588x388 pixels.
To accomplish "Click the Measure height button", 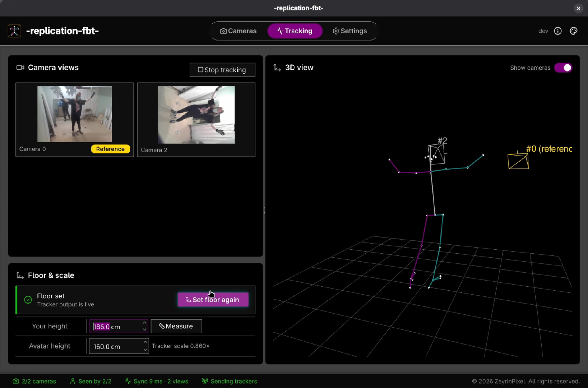I will [x=176, y=326].
